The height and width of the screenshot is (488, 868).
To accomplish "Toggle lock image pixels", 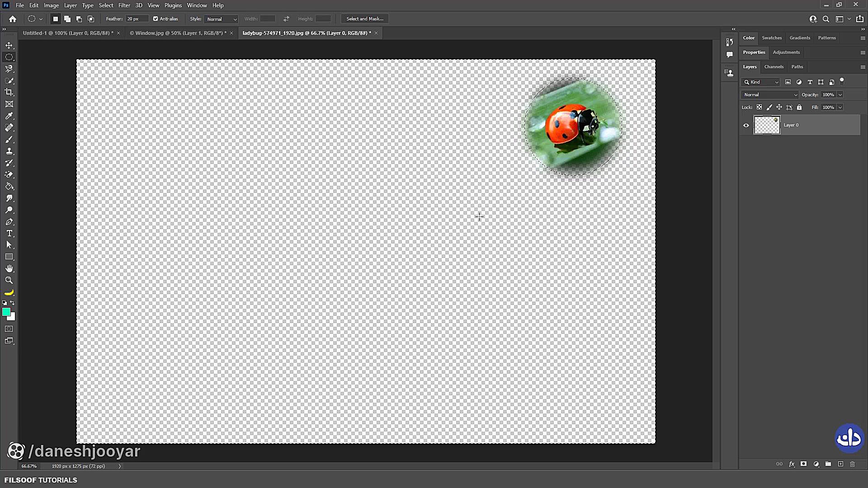I will (769, 108).
